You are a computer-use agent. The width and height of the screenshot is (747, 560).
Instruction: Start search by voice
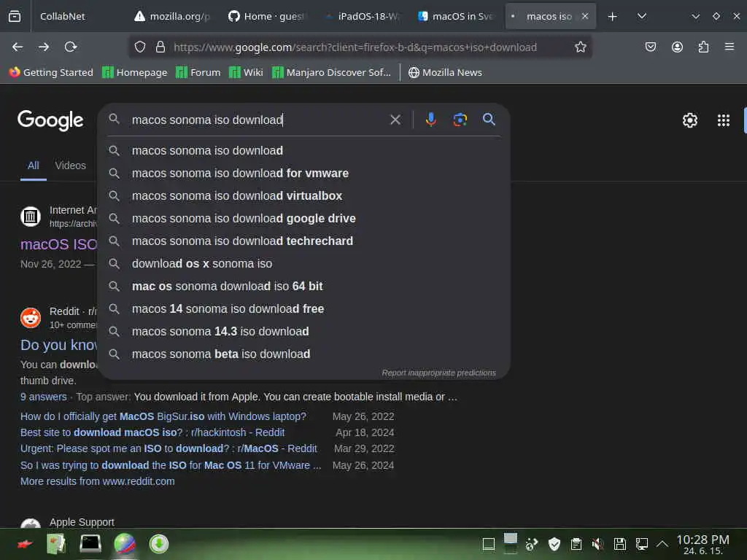pos(430,119)
